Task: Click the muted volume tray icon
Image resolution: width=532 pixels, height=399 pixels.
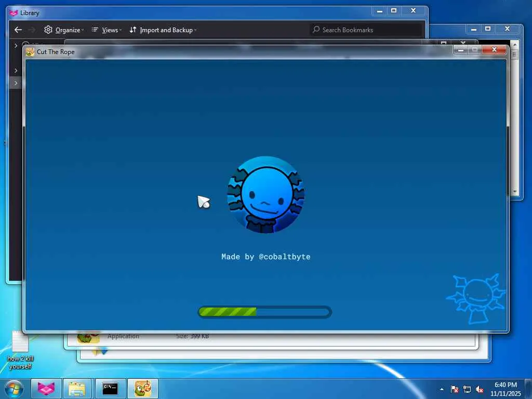Action: click(480, 389)
